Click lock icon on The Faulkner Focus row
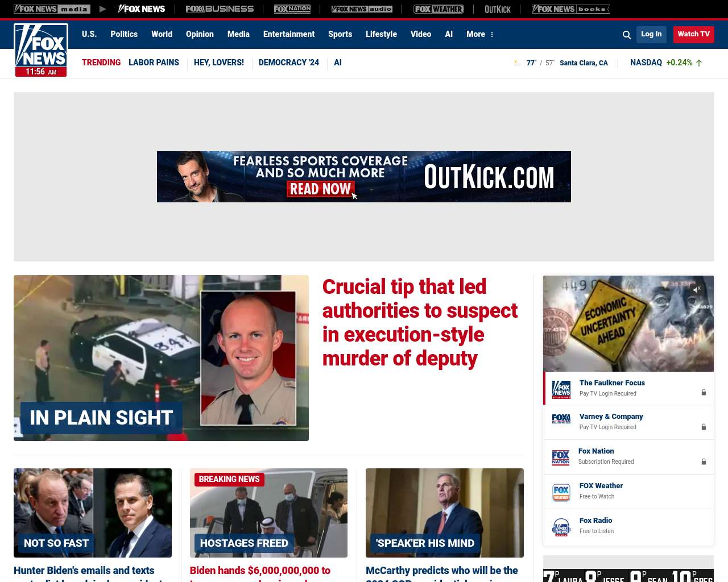Screen dimensions: 728x582 704,392
